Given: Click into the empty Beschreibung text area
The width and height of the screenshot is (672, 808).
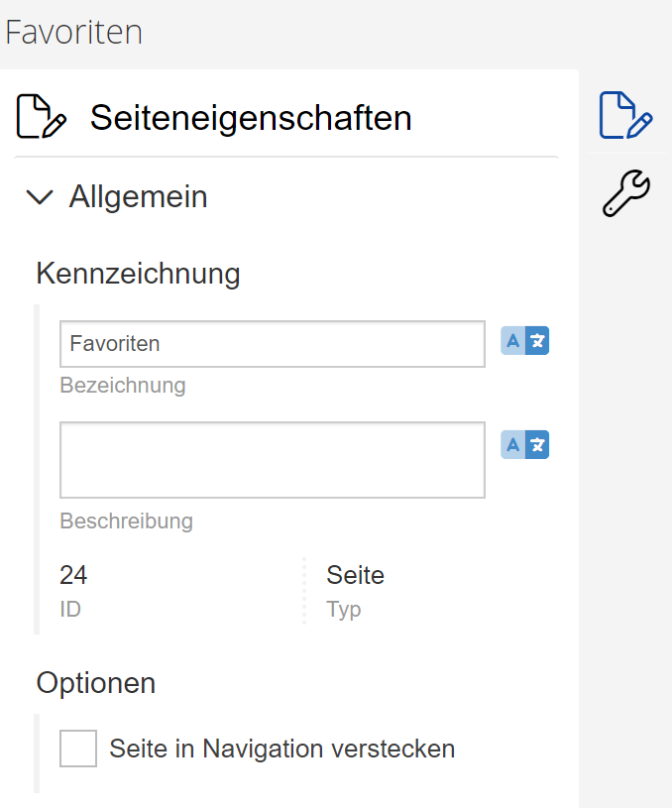Looking at the screenshot, I should pyautogui.click(x=273, y=460).
